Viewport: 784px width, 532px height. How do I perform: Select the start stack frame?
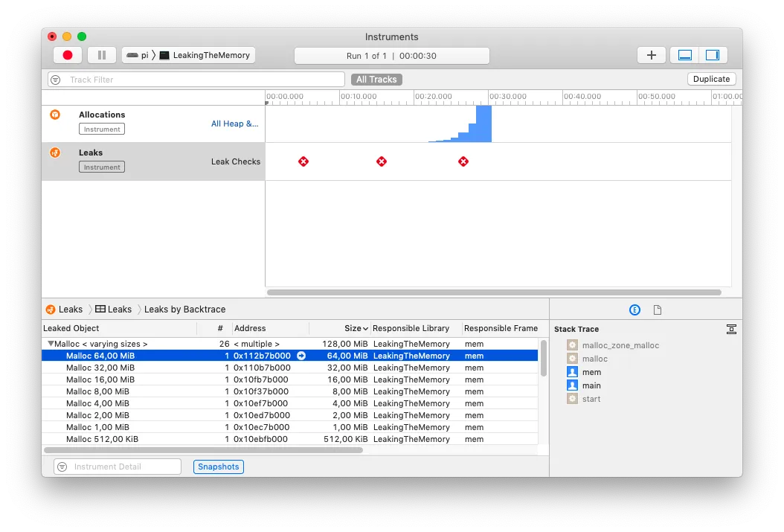(584, 399)
